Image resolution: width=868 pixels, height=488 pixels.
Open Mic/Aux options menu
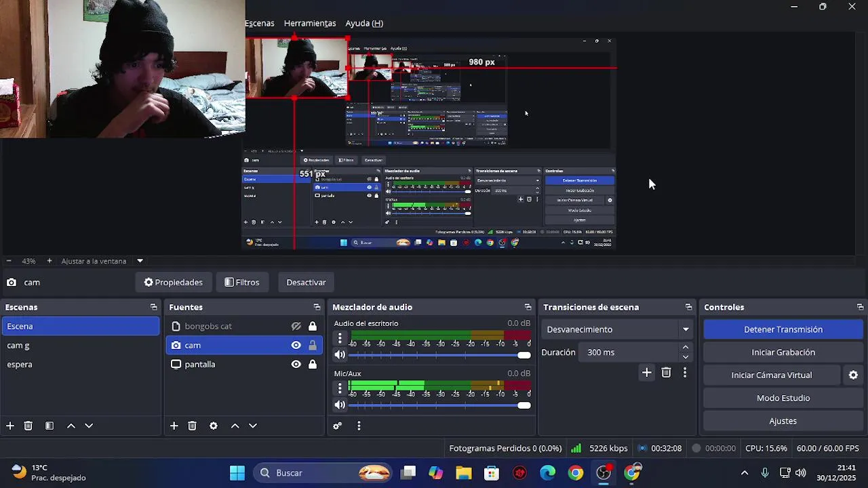tap(340, 388)
